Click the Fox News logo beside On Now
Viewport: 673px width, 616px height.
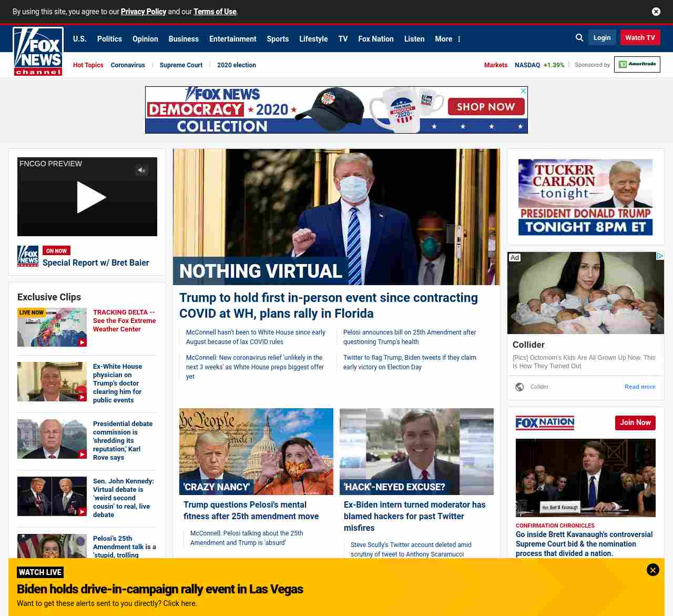(28, 256)
